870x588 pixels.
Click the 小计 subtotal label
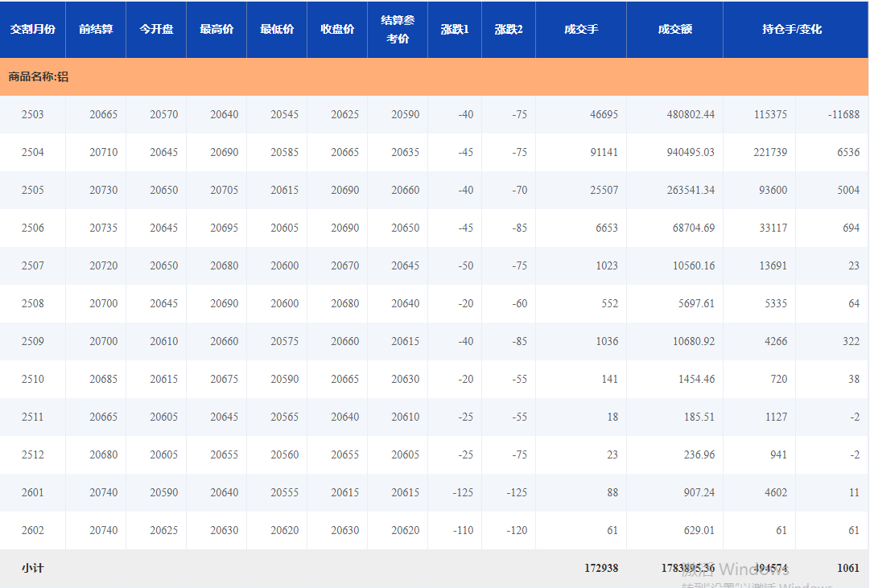33,568
